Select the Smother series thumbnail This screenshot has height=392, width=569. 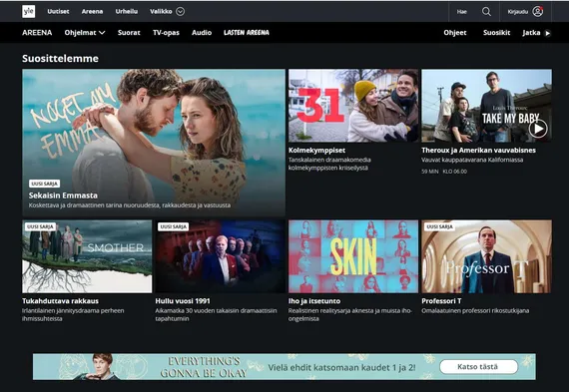pyautogui.click(x=87, y=256)
